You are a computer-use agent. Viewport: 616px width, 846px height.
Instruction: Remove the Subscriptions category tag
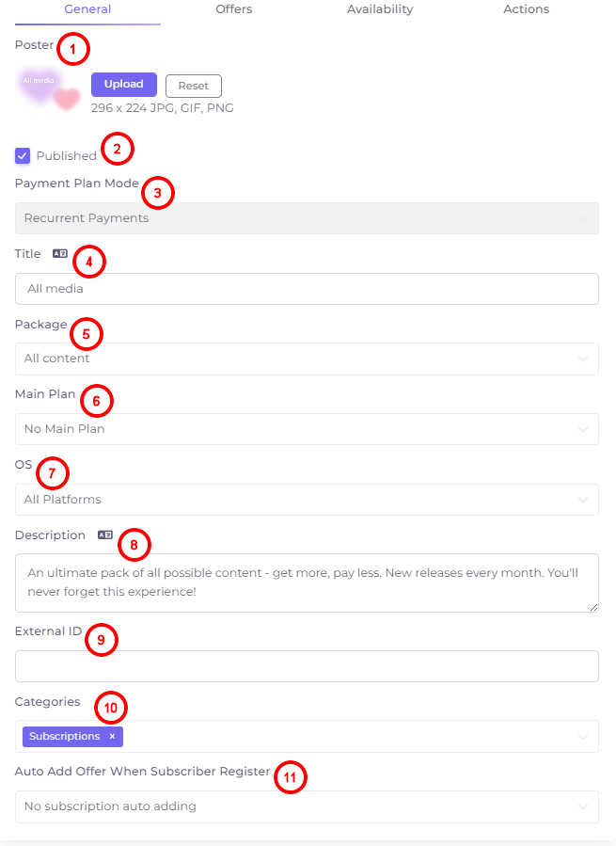[112, 736]
